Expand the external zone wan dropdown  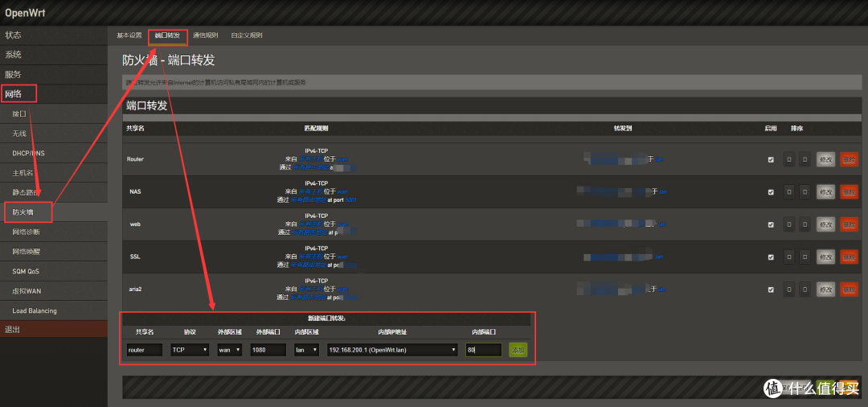click(230, 350)
